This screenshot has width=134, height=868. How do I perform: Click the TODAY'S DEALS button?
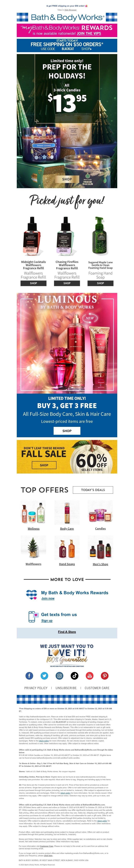click(x=93, y=490)
